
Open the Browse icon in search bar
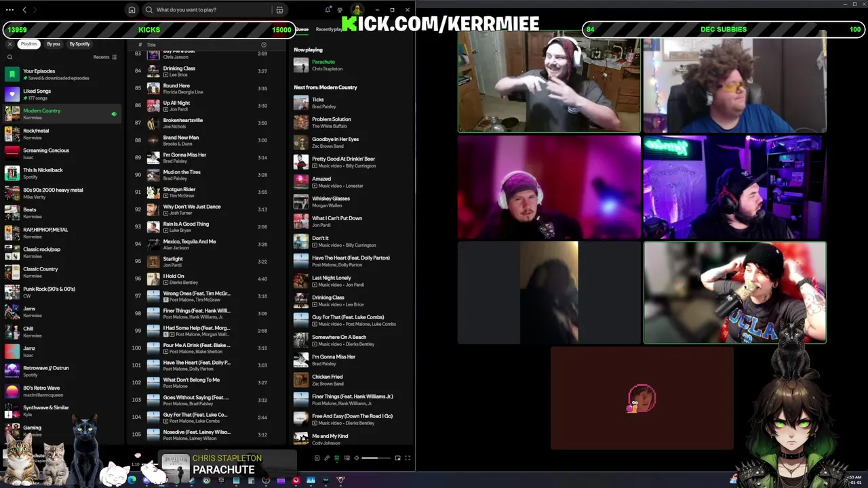[279, 9]
